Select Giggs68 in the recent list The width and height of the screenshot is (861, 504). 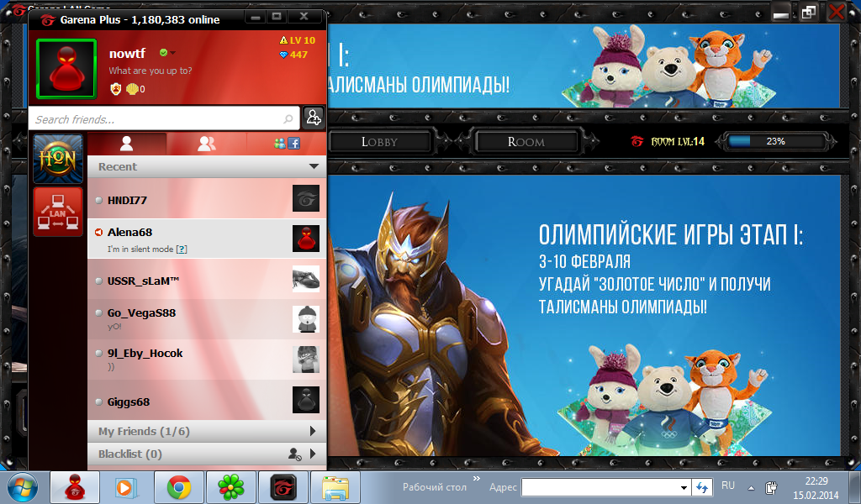point(207,400)
